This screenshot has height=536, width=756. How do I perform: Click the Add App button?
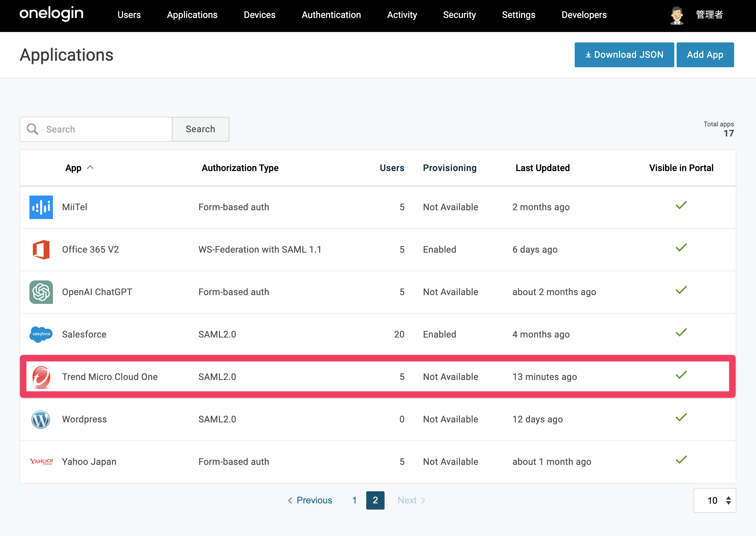point(705,55)
